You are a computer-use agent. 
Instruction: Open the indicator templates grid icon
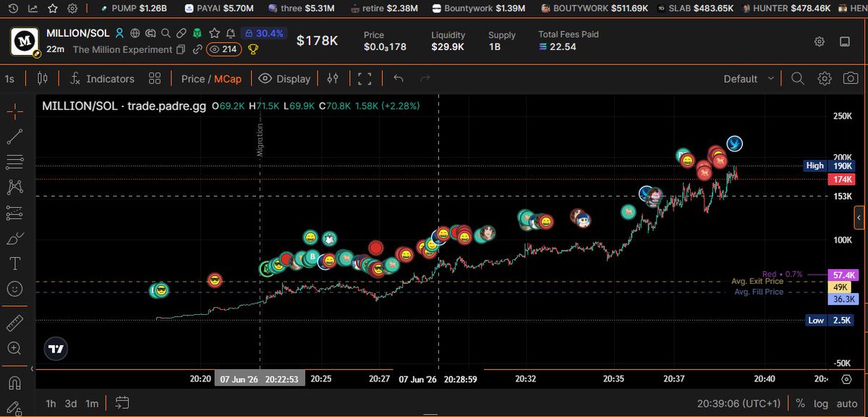(x=154, y=78)
